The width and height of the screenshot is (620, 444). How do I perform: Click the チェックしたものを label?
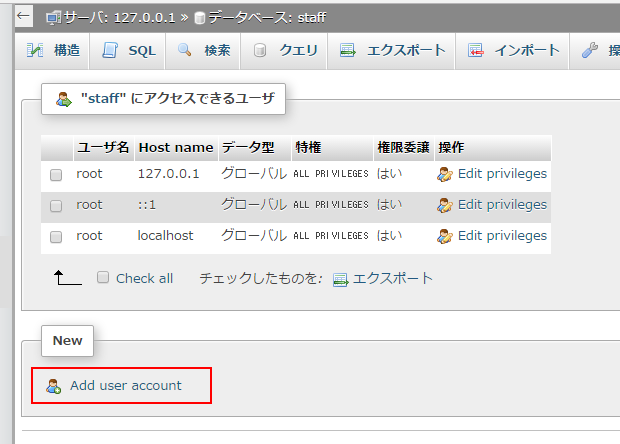click(261, 278)
